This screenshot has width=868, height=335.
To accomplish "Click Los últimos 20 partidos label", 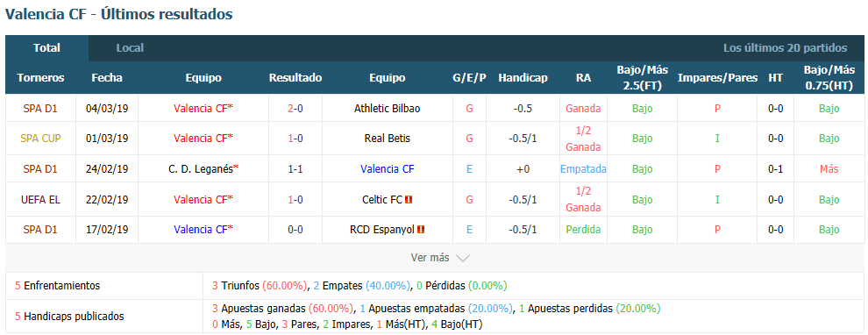I will click(x=785, y=48).
